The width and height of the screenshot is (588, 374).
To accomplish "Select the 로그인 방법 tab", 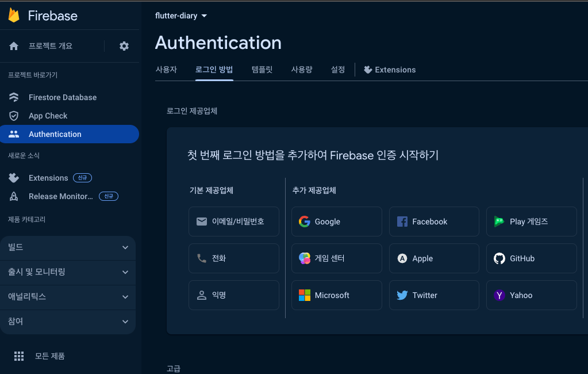I will [214, 70].
